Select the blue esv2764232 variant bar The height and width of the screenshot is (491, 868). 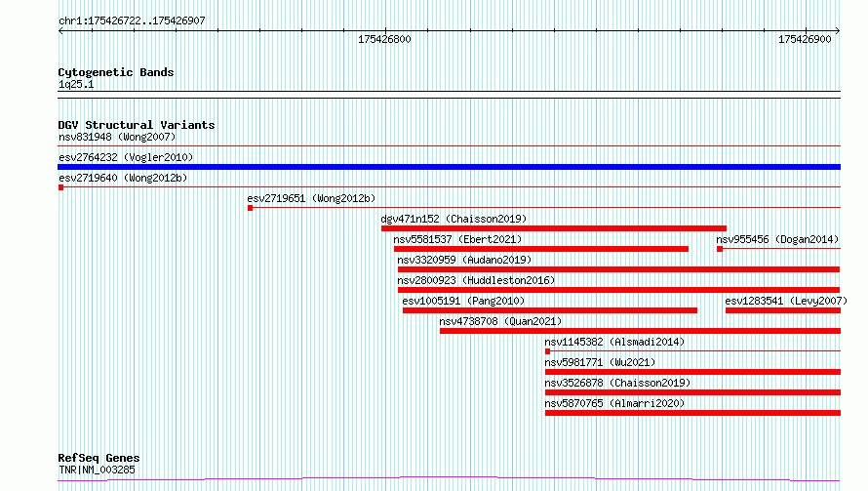tap(449, 167)
